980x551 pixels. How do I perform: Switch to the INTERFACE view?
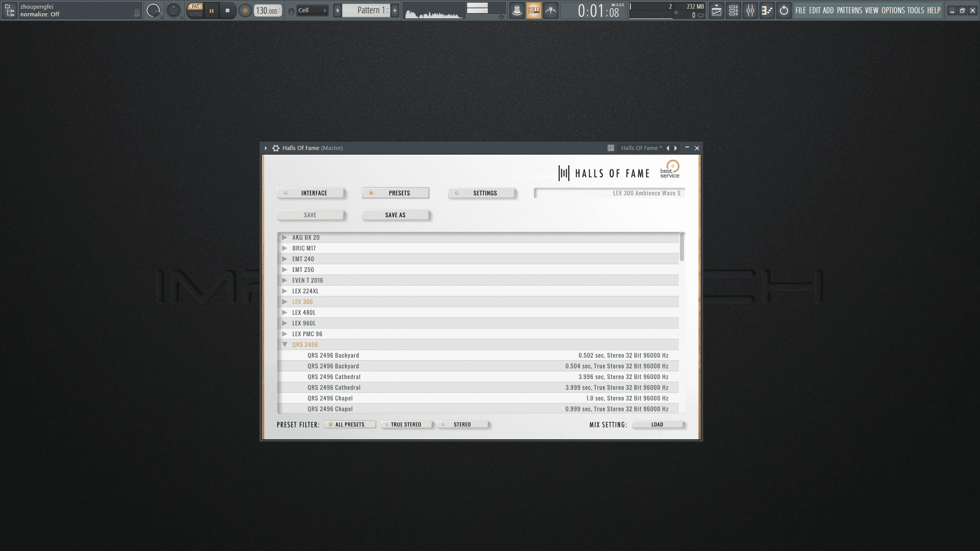tap(311, 193)
